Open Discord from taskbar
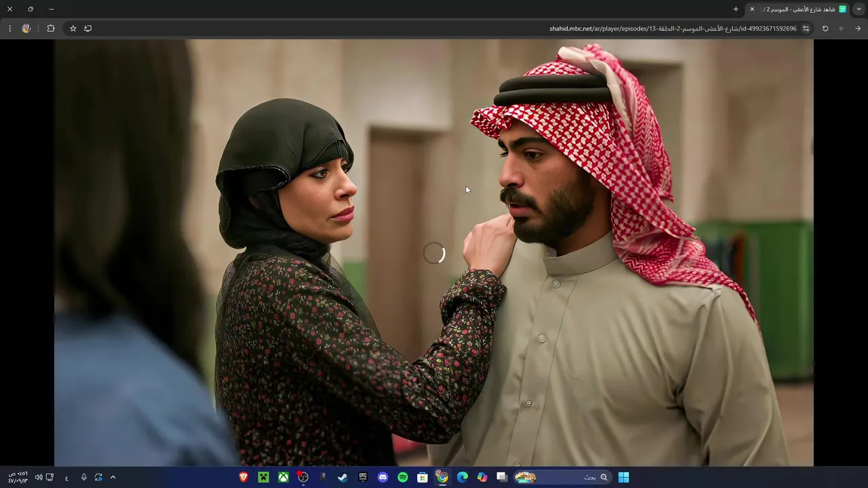This screenshot has height=488, width=868. point(383,477)
